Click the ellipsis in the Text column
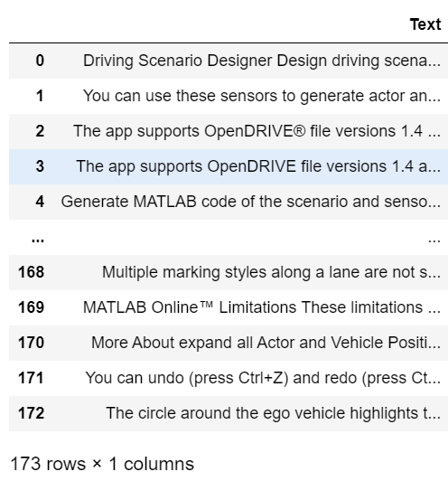The width and height of the screenshot is (448, 481). tap(434, 240)
